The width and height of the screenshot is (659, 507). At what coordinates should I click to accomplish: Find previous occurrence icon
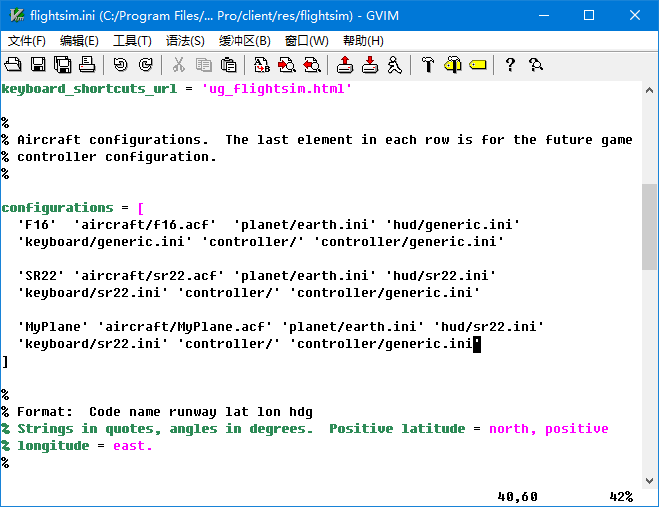(x=312, y=65)
